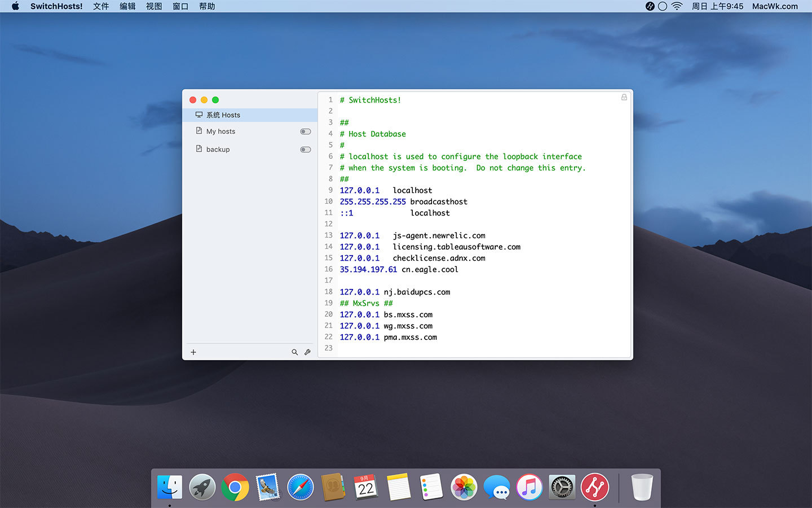Image resolution: width=812 pixels, height=508 pixels.
Task: Enable the My hosts toggle switch
Action: [x=306, y=132]
